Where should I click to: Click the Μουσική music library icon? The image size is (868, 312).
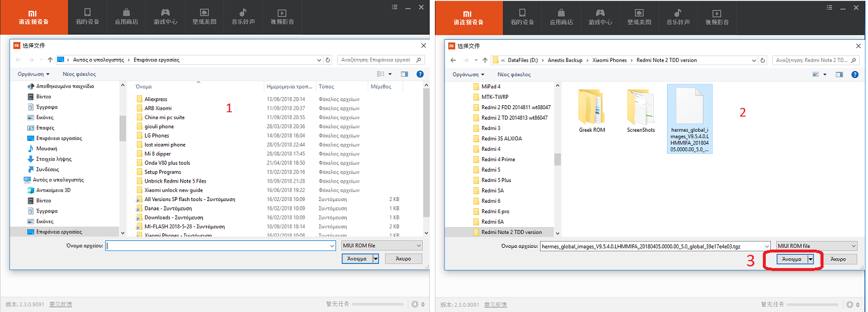[31, 148]
